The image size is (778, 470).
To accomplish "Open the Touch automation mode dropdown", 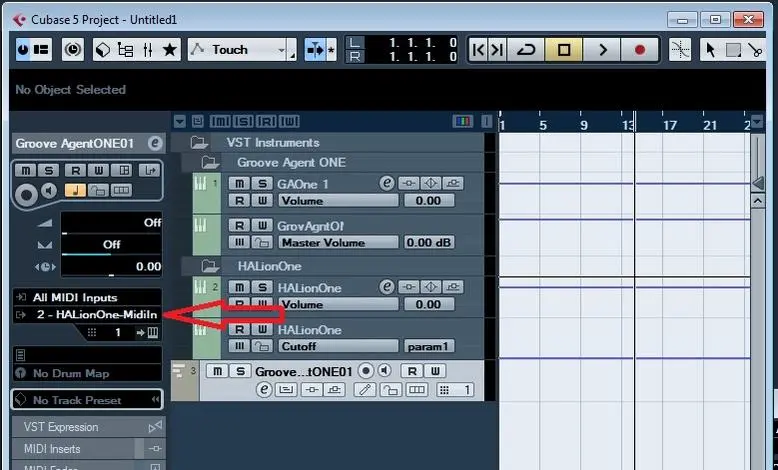I will (242, 50).
